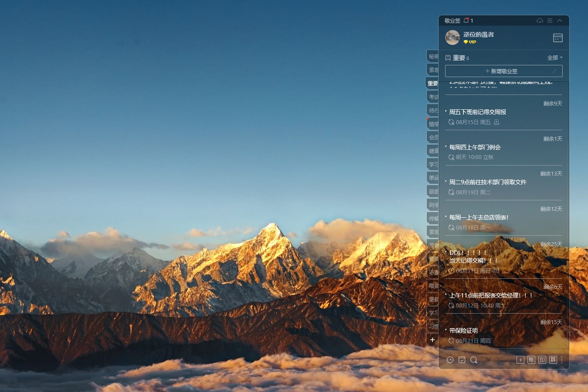
Task: Open the 印 print tool
Action: (542, 360)
